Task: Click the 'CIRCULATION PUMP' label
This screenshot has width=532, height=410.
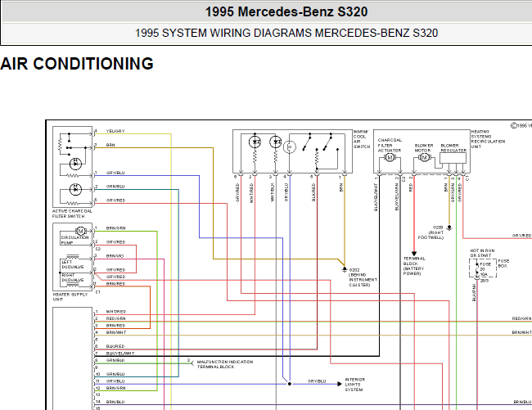Action: point(74,240)
